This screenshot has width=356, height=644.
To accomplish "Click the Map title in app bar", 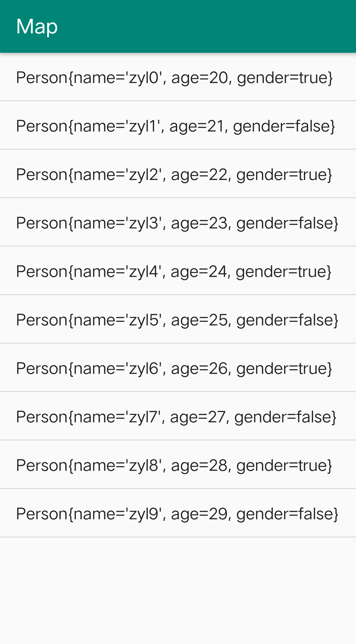I will (x=37, y=26).
